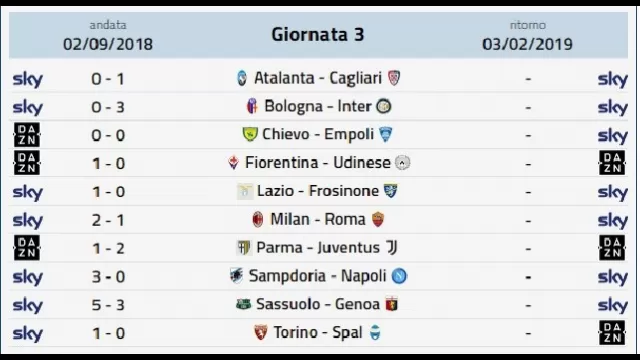640x360 pixels.
Task: Click the Atalanta club crest
Action: point(242,78)
